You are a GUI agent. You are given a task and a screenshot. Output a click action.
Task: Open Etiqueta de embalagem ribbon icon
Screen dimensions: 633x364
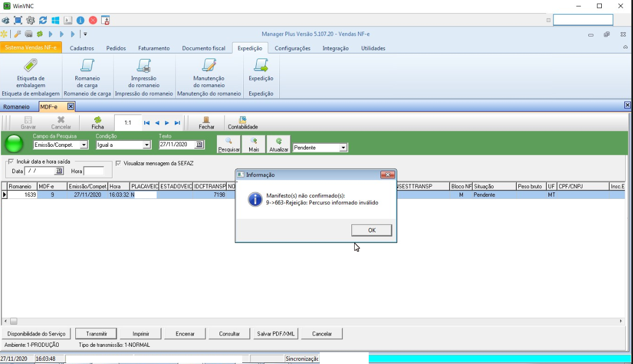(x=31, y=66)
